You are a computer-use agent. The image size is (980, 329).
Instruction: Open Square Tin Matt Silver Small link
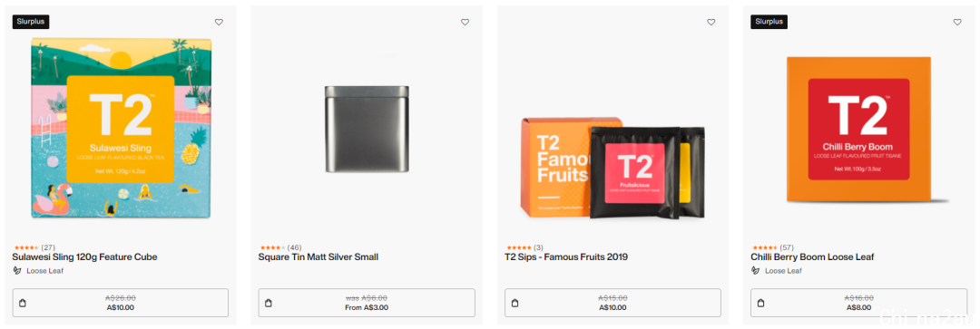318,257
